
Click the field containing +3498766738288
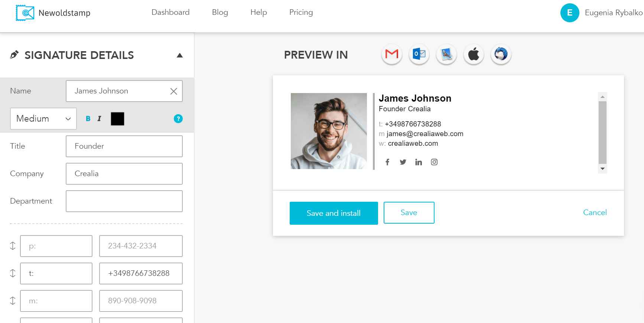(x=141, y=273)
